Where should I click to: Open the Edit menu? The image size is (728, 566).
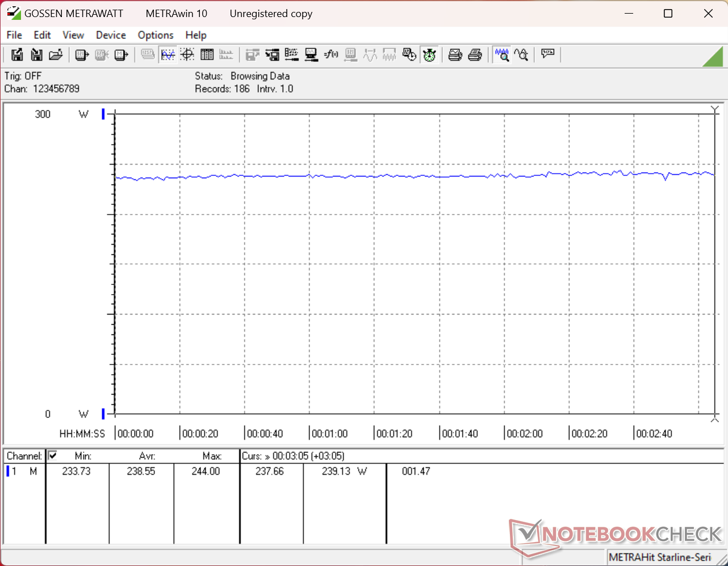(42, 35)
